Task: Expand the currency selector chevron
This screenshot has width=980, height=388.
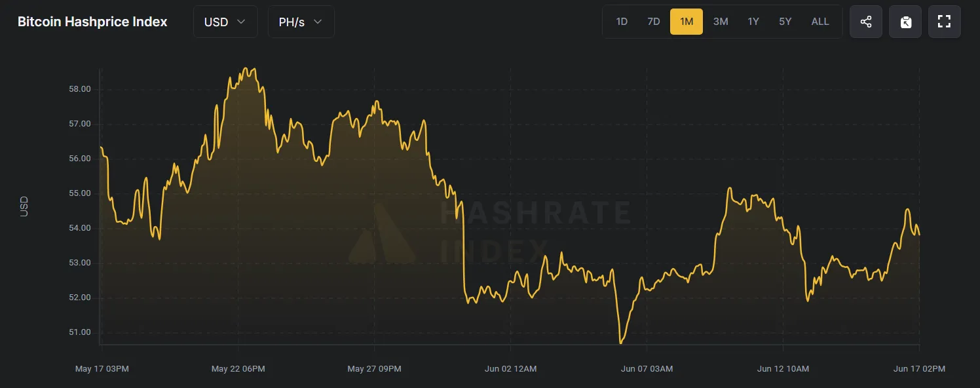Action: tap(241, 22)
